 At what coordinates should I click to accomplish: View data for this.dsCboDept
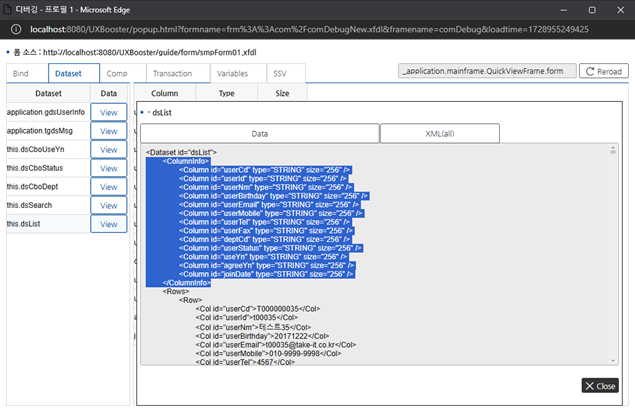(x=109, y=187)
